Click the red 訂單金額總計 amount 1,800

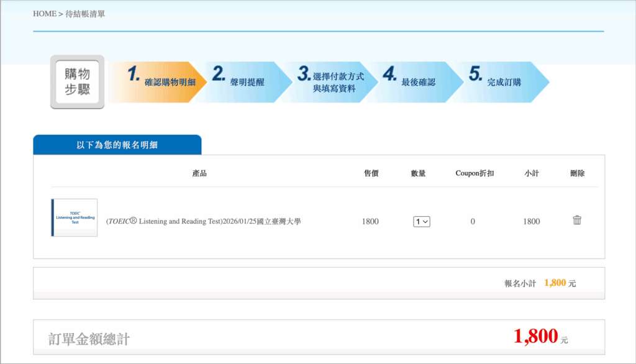coord(535,337)
